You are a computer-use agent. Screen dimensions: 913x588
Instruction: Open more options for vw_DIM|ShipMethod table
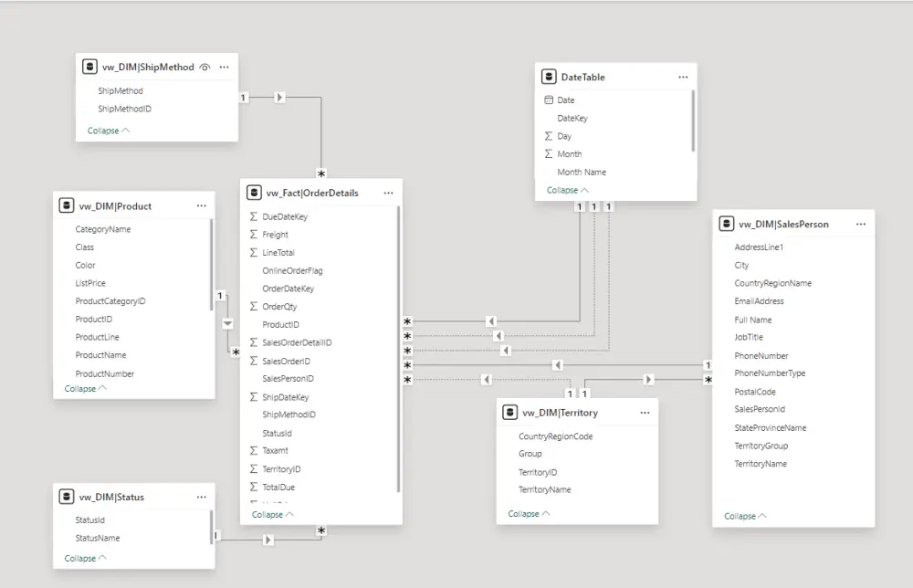pyautogui.click(x=224, y=67)
